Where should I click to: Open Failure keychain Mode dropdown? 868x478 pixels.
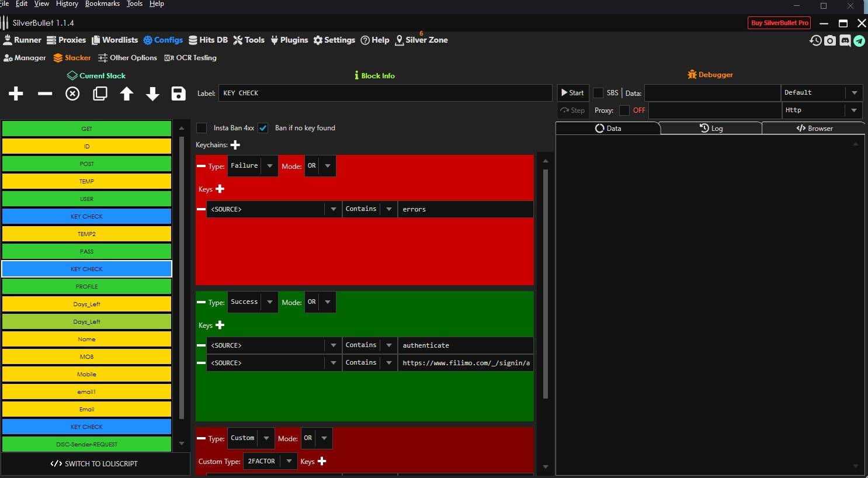(320, 166)
